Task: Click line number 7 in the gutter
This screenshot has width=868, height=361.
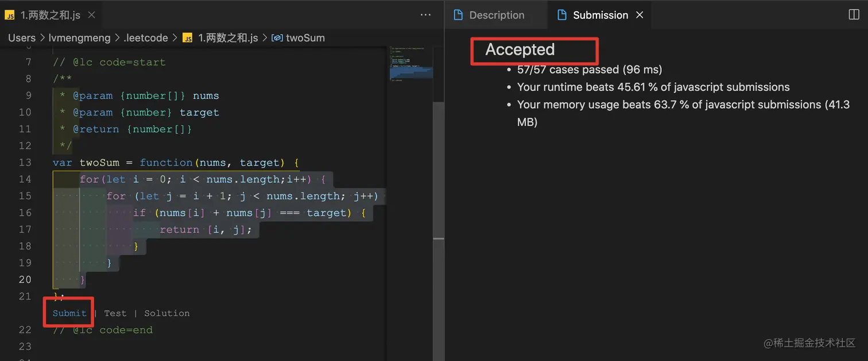Action: pos(28,62)
